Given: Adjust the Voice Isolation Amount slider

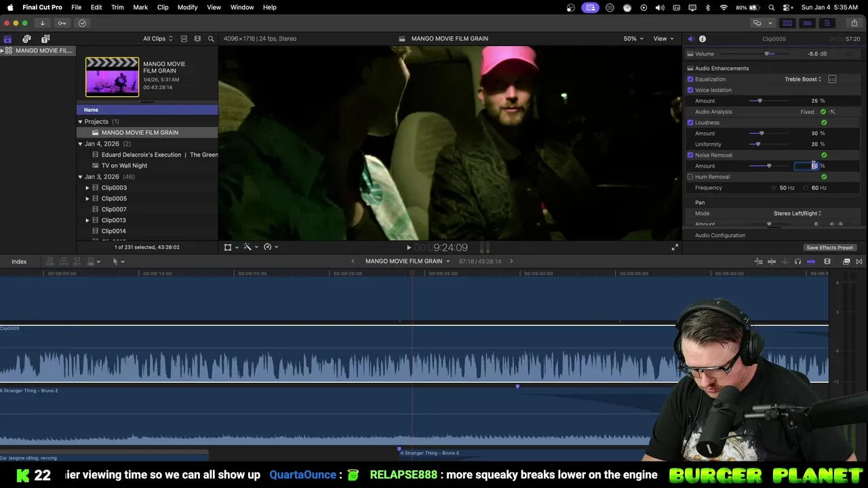Looking at the screenshot, I should [x=769, y=101].
